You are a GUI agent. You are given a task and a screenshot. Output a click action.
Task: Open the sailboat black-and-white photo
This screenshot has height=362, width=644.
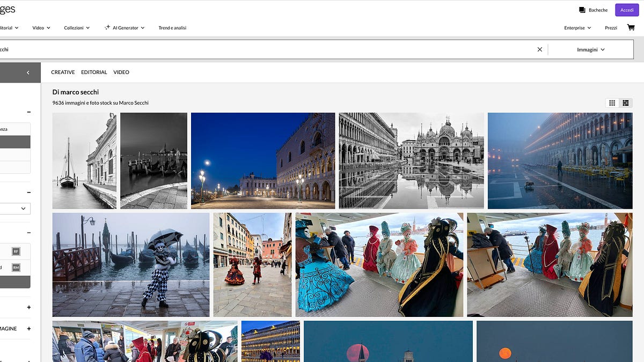(84, 160)
